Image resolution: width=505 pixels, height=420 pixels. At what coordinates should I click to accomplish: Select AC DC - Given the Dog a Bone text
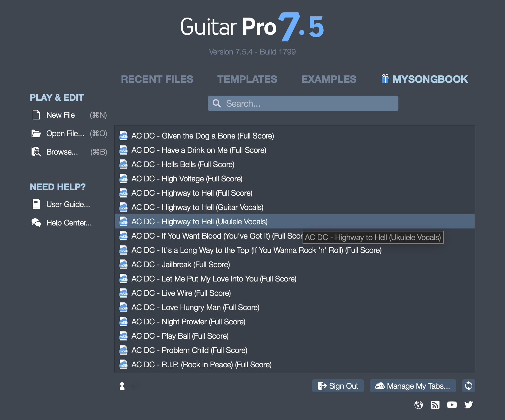203,136
